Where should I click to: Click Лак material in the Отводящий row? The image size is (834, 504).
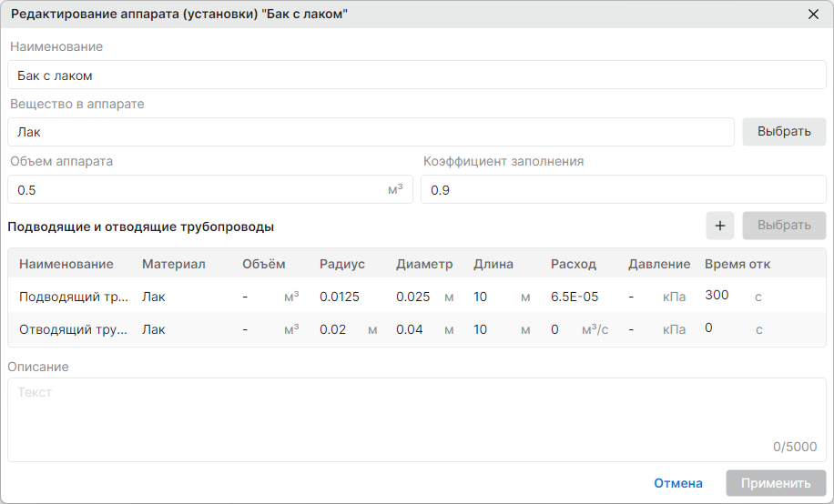pyautogui.click(x=153, y=329)
